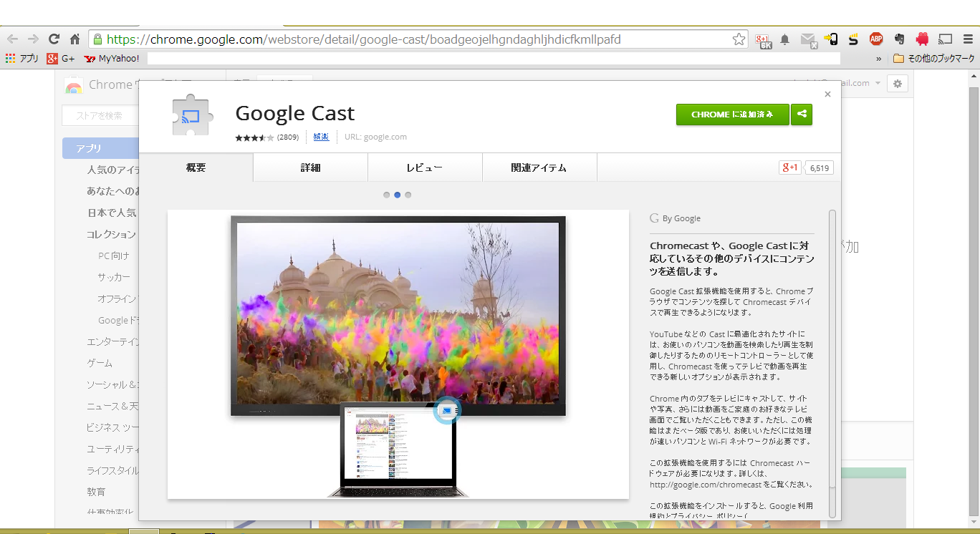Viewport: 980px width, 534px height.
Task: Click the cast icon highlighted in screenshot
Action: click(x=447, y=410)
